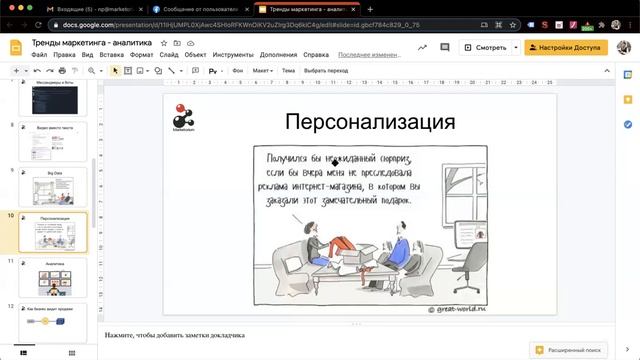Screen dimensions: 640x360
Task: Select slide 8 Видео вместо текста thumbnail
Action: [x=53, y=142]
